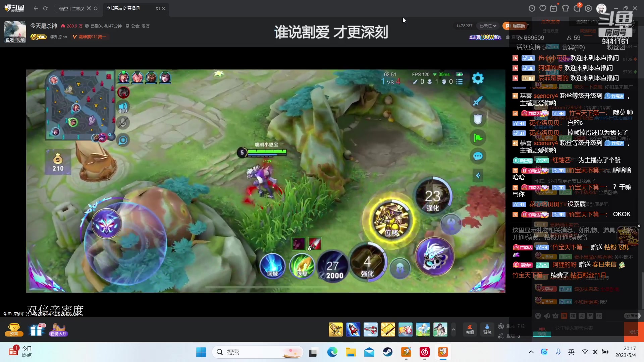The width and height of the screenshot is (644, 362).
Task: Open the 背包 backpack button
Action: pos(487,329)
